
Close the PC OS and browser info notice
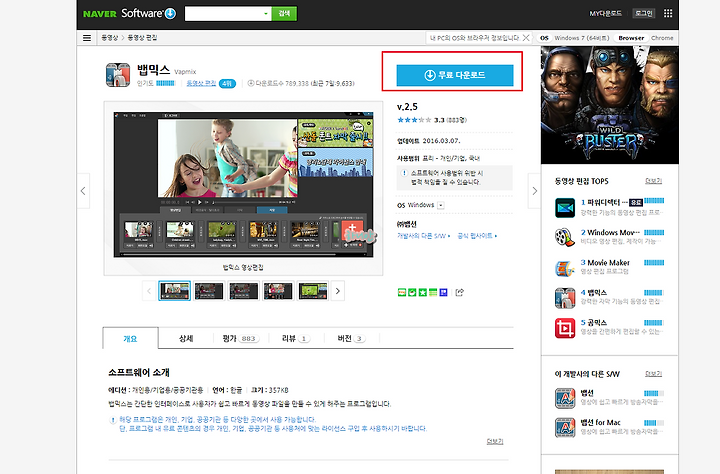526,38
